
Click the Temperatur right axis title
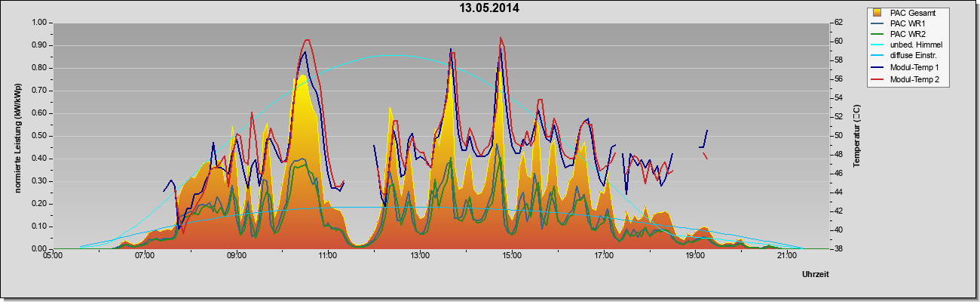coord(856,136)
